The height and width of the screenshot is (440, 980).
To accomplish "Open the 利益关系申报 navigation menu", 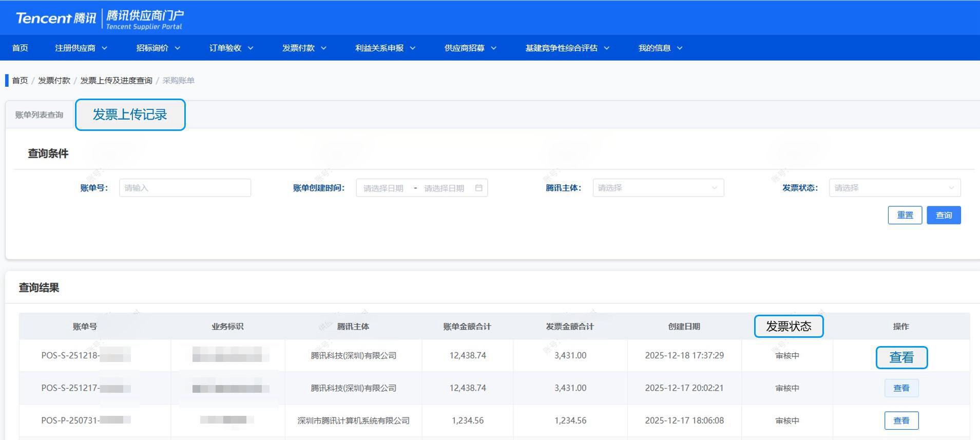I will [385, 48].
